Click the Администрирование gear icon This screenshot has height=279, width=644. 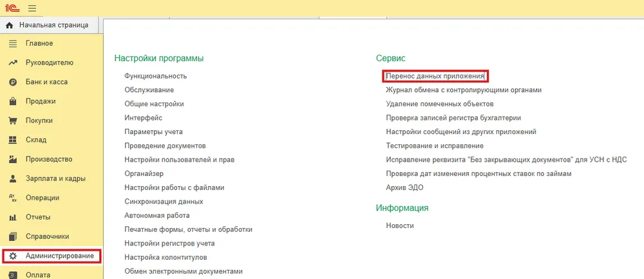tap(13, 256)
